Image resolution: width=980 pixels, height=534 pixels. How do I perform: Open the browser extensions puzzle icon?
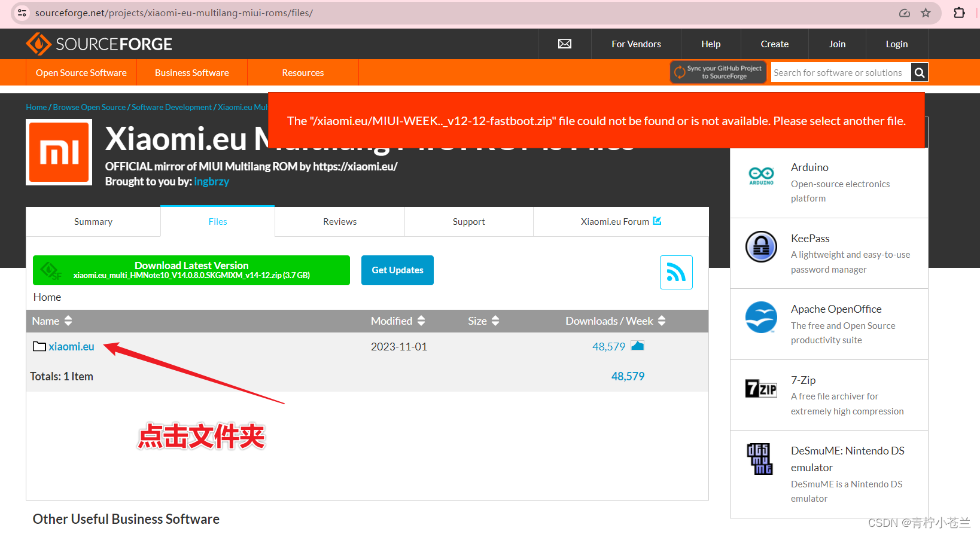pos(959,13)
